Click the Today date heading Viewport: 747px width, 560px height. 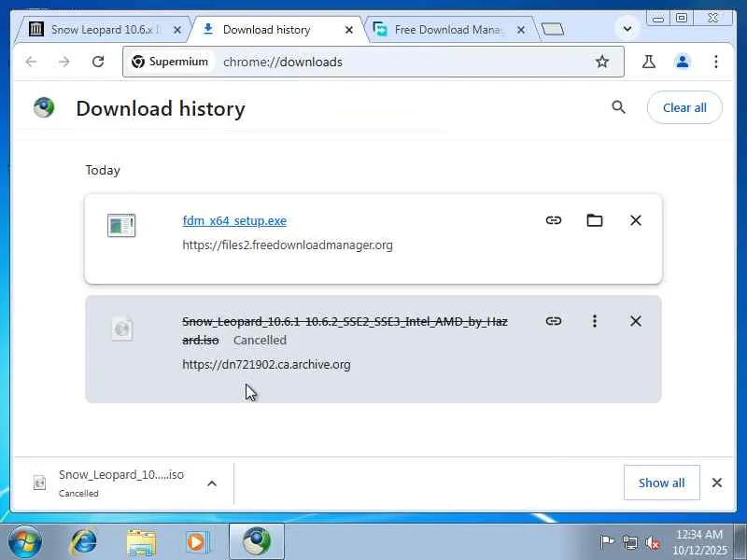click(103, 170)
